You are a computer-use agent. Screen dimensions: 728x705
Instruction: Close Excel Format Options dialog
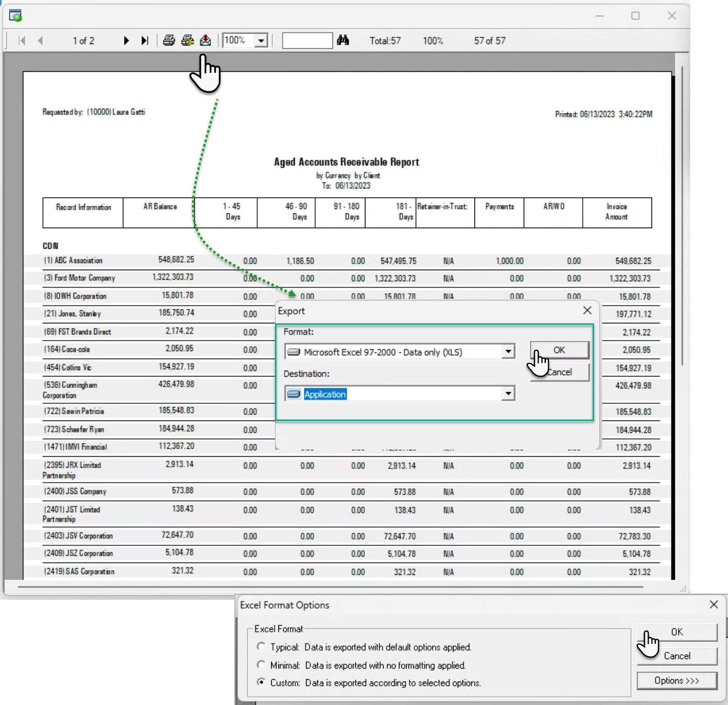[714, 605]
